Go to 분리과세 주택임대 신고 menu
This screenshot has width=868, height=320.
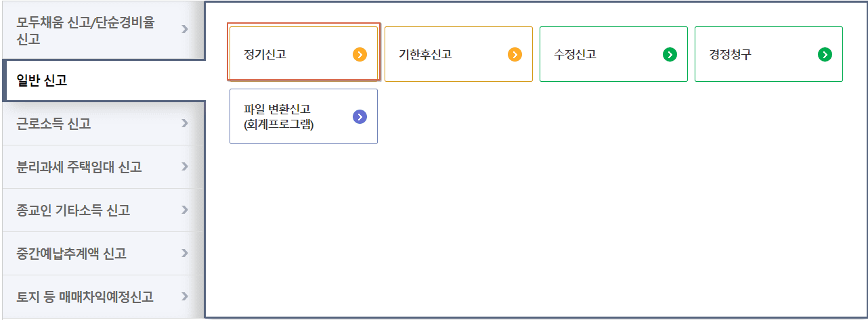coord(79,167)
